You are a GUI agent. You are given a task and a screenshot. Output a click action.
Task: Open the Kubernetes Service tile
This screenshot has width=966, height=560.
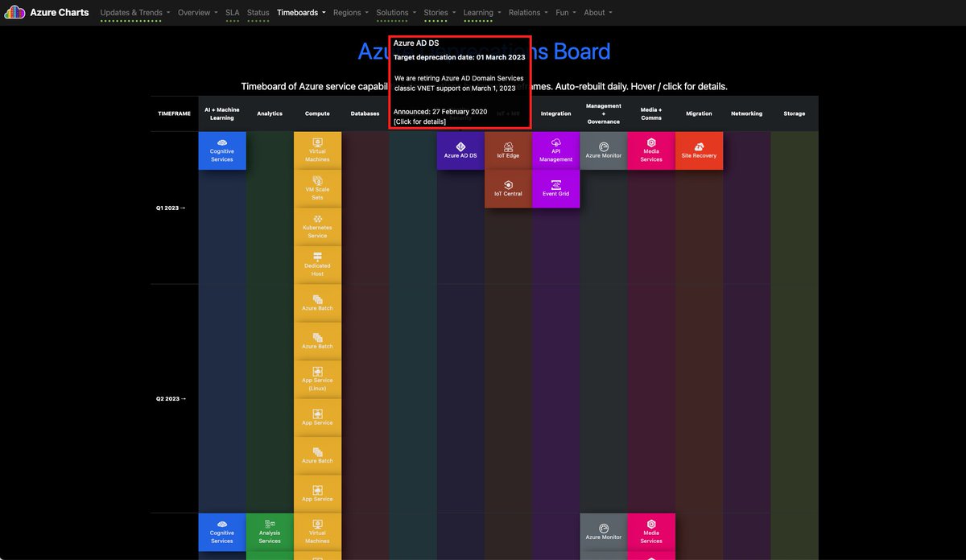[317, 228]
